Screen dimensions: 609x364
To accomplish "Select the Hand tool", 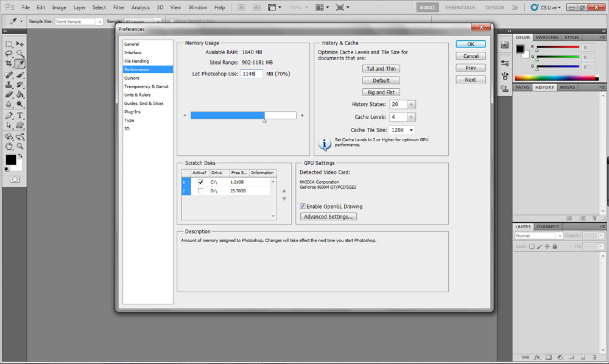I will [x=9, y=146].
